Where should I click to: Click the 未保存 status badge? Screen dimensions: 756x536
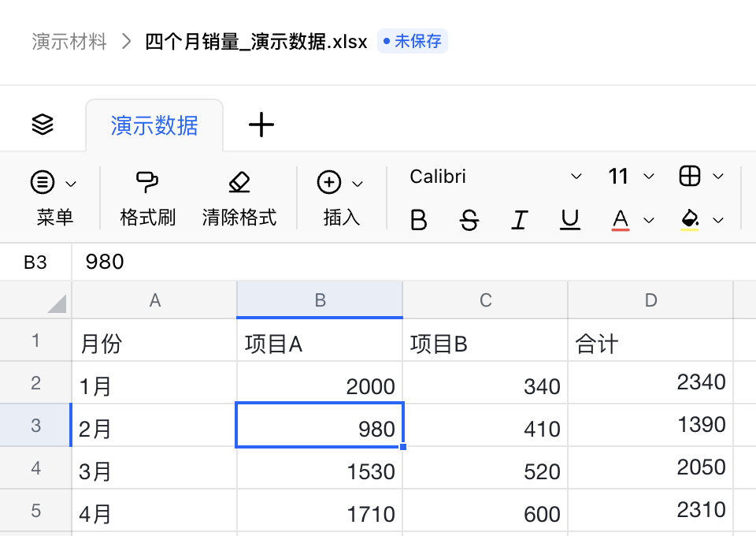pos(412,41)
